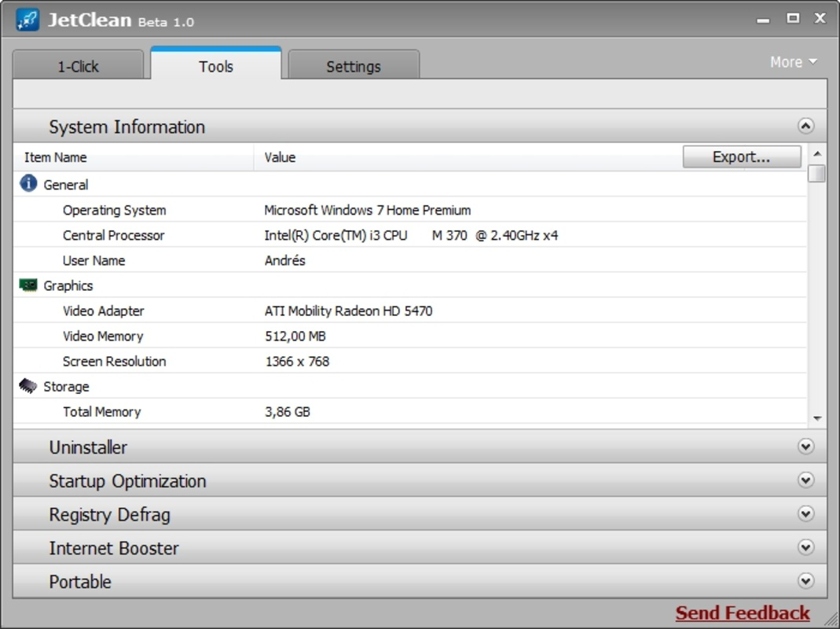Open the Settings tab

click(354, 66)
